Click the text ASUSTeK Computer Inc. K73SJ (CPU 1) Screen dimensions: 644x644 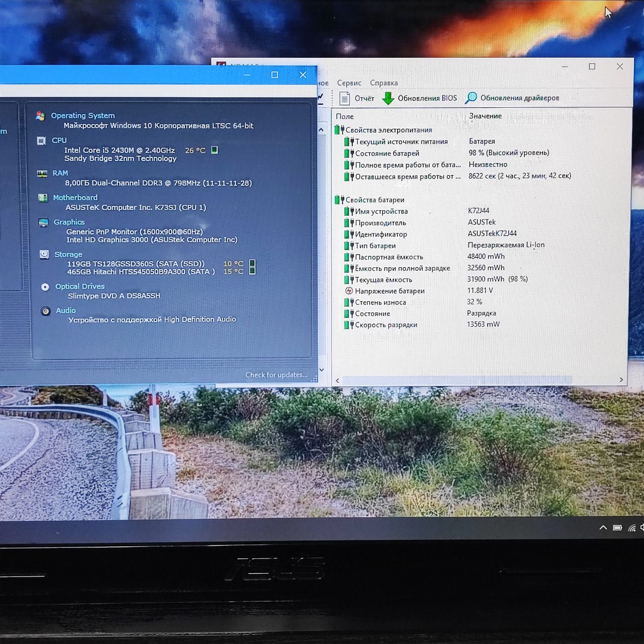pyautogui.click(x=136, y=207)
